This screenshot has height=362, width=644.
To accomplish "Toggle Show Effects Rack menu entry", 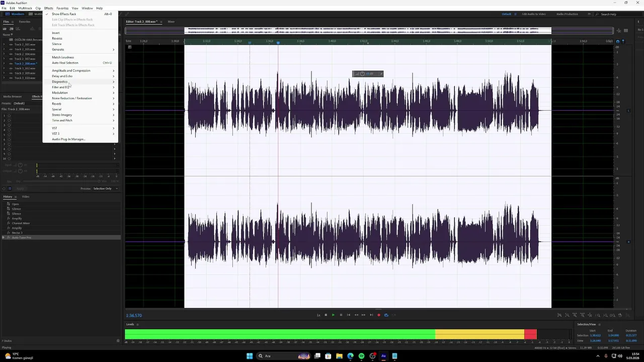I will 80,14.
